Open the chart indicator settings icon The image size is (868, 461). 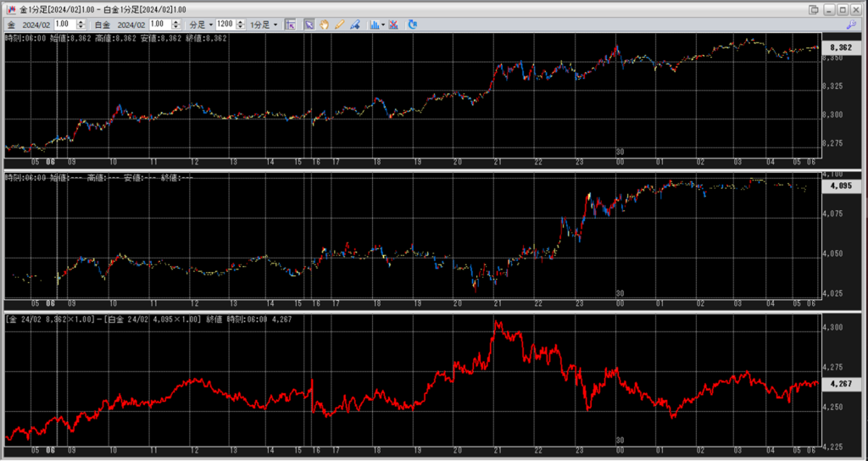coord(374,25)
